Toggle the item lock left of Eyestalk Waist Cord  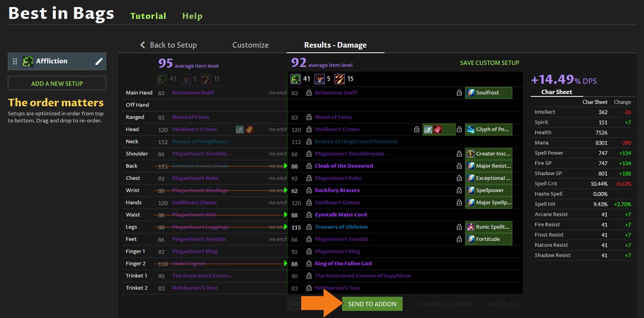(x=309, y=215)
